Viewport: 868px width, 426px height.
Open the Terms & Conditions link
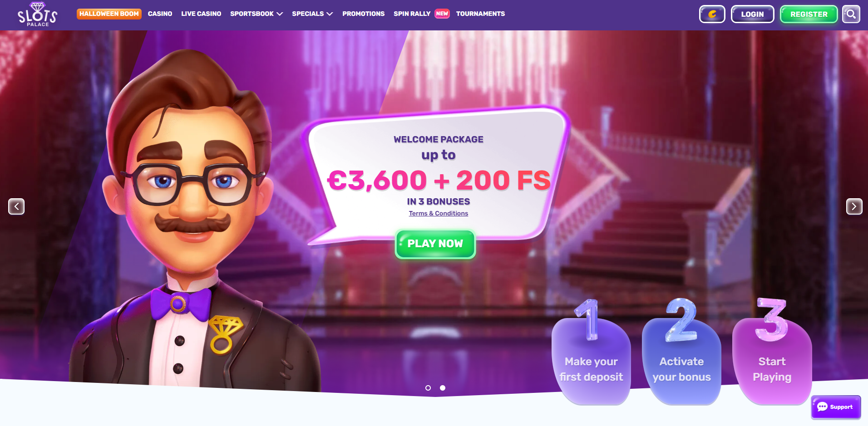(x=439, y=213)
